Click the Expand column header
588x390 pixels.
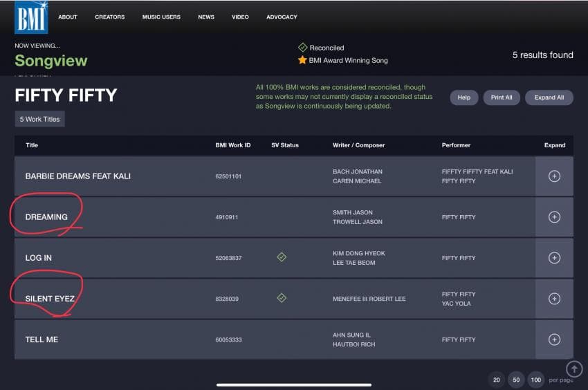[x=555, y=145]
